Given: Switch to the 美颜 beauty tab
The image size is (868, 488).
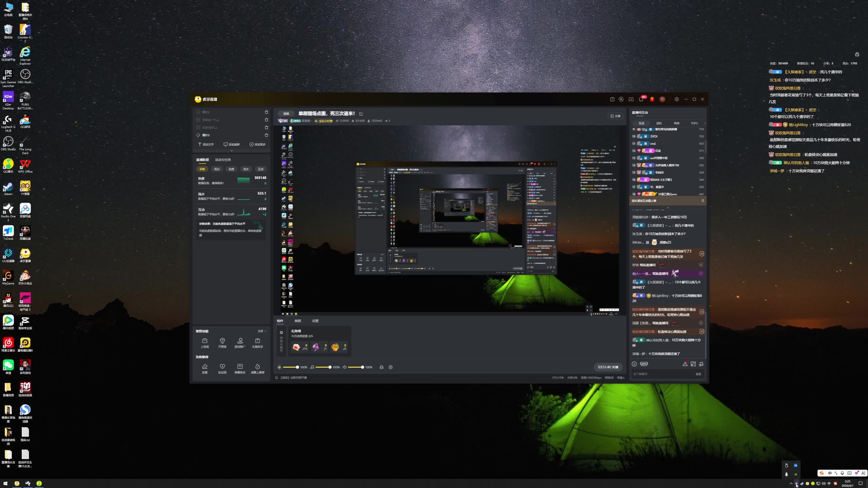Looking at the screenshot, I should click(x=297, y=321).
